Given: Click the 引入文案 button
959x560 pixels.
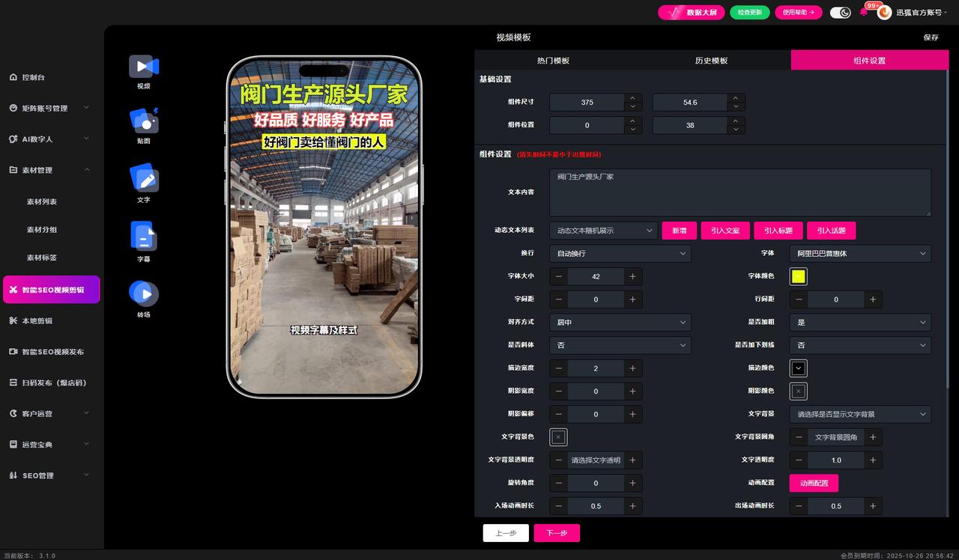Looking at the screenshot, I should 724,231.
